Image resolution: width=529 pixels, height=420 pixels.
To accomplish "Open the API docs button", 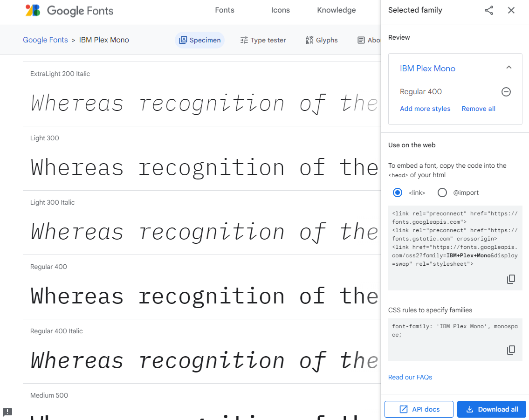I will (419, 409).
